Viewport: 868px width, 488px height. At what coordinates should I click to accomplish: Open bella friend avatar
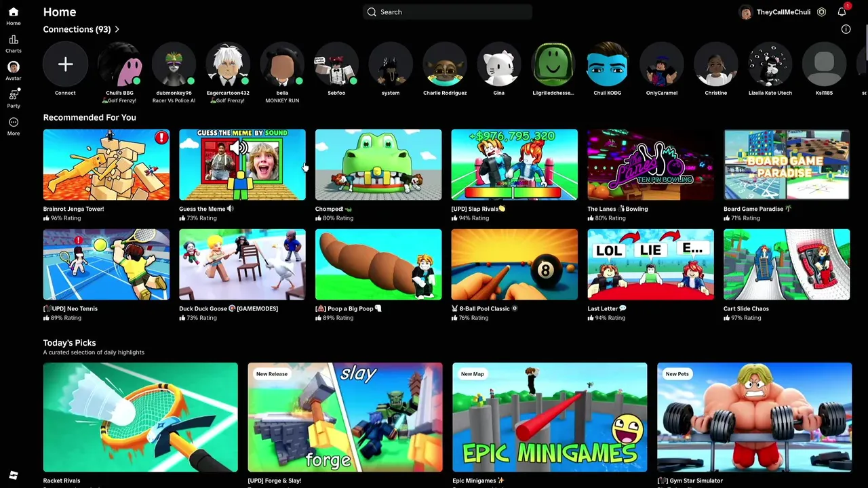(x=282, y=64)
